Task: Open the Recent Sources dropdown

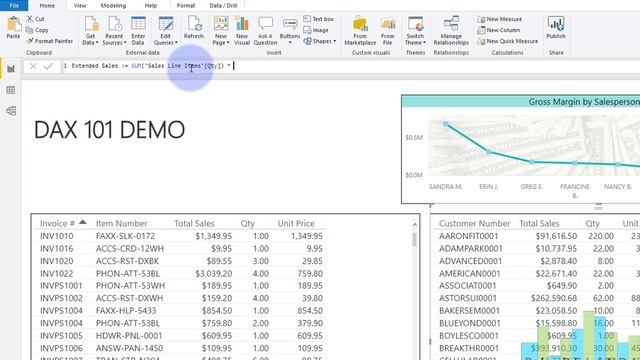Action: click(x=114, y=31)
